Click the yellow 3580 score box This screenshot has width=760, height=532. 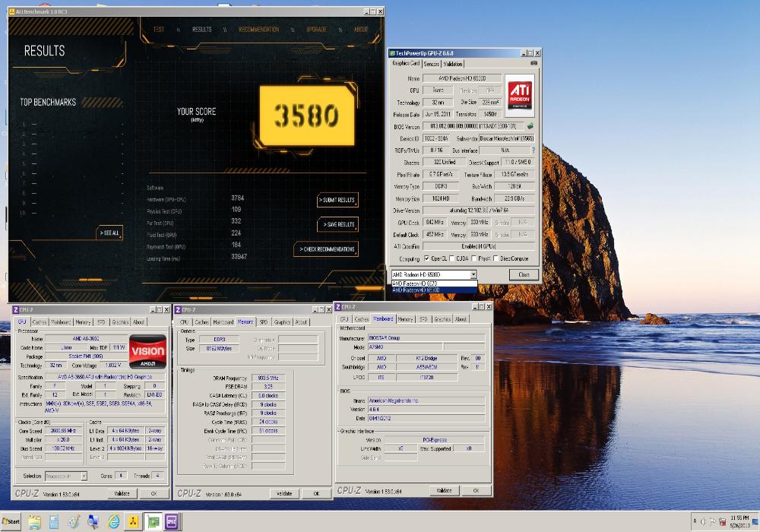click(307, 116)
